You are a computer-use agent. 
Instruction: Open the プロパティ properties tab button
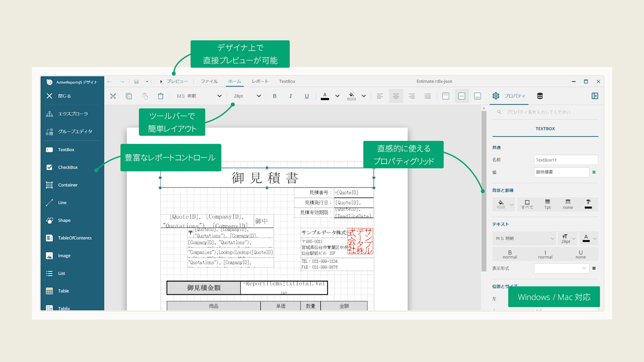509,96
